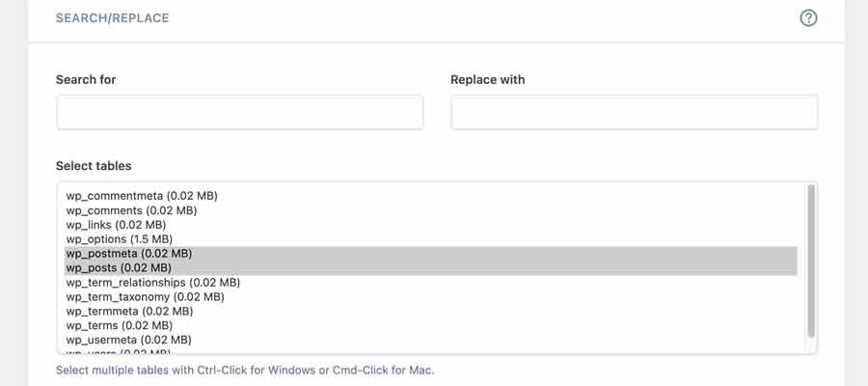Pick wp_term_taxonomy from the tables list
The height and width of the screenshot is (386, 868).
click(x=145, y=297)
